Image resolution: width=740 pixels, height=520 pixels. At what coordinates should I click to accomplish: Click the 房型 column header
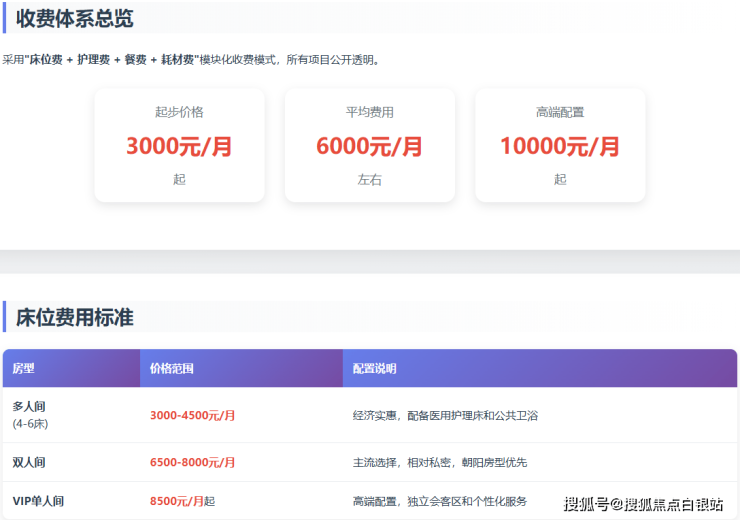24,368
